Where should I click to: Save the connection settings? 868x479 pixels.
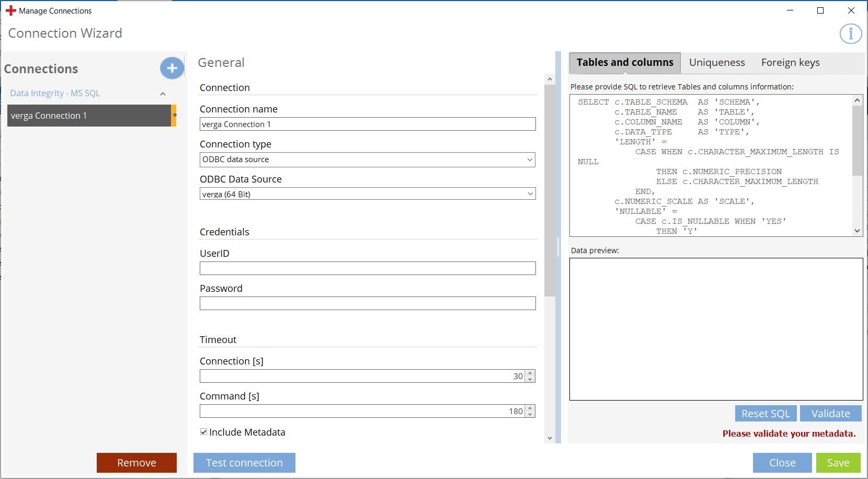(838, 463)
